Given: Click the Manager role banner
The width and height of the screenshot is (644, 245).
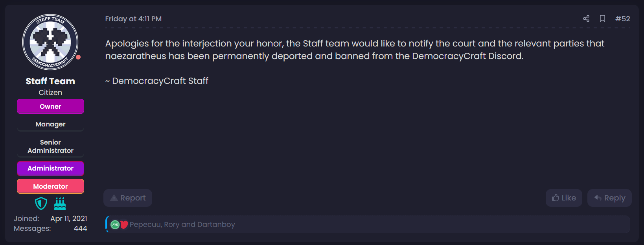Looking at the screenshot, I should [x=50, y=124].
